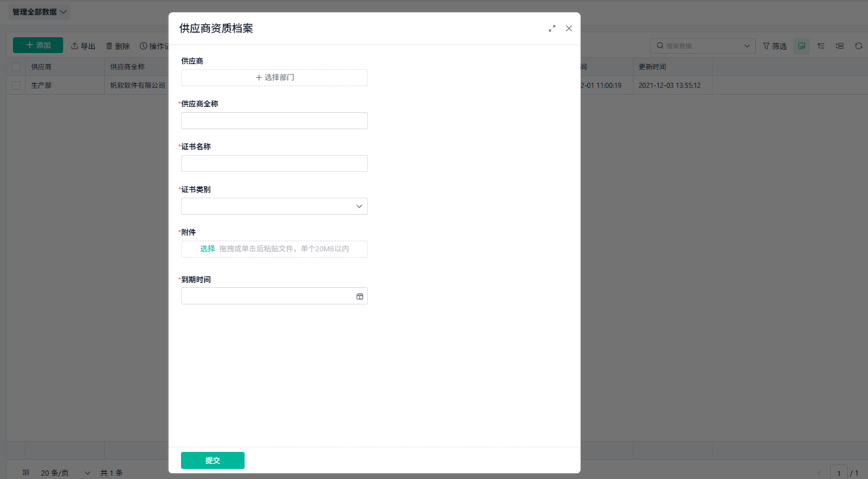This screenshot has width=868, height=479.
Task: Click the 供应商 column header in table
Action: pos(65,67)
